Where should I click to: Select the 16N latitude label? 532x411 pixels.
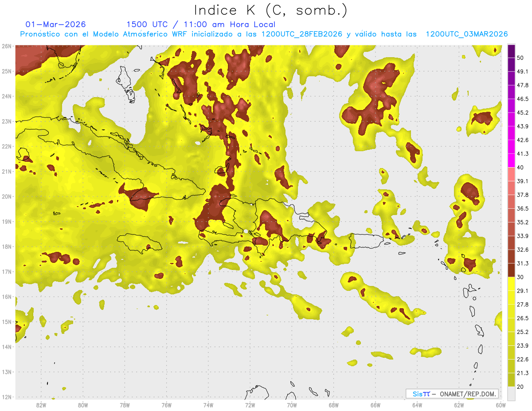7,297
